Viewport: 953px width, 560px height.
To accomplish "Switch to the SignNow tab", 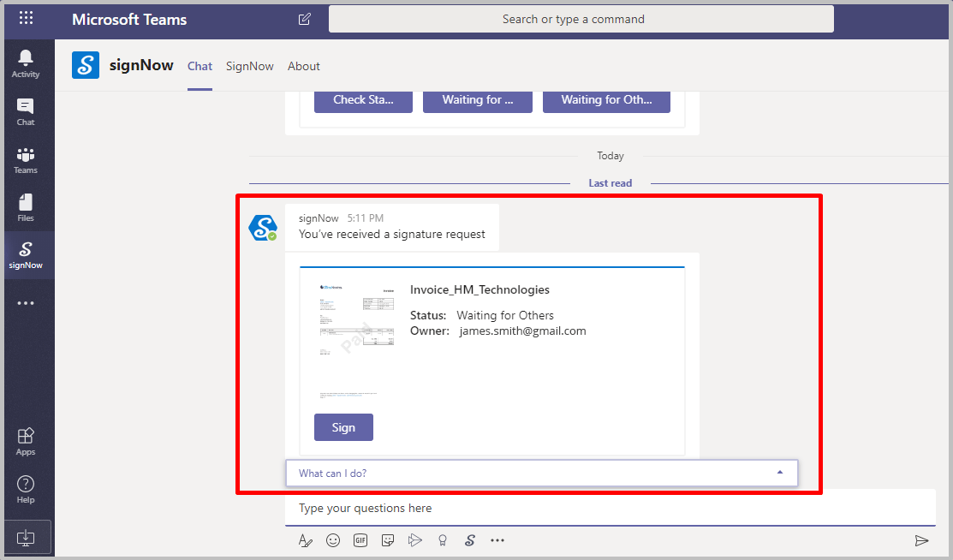I will pyautogui.click(x=250, y=66).
